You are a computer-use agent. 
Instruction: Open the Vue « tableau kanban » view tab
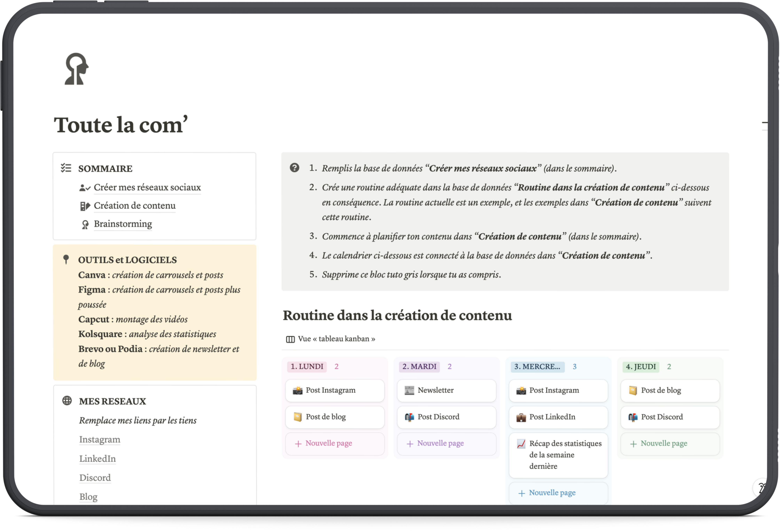tap(336, 339)
